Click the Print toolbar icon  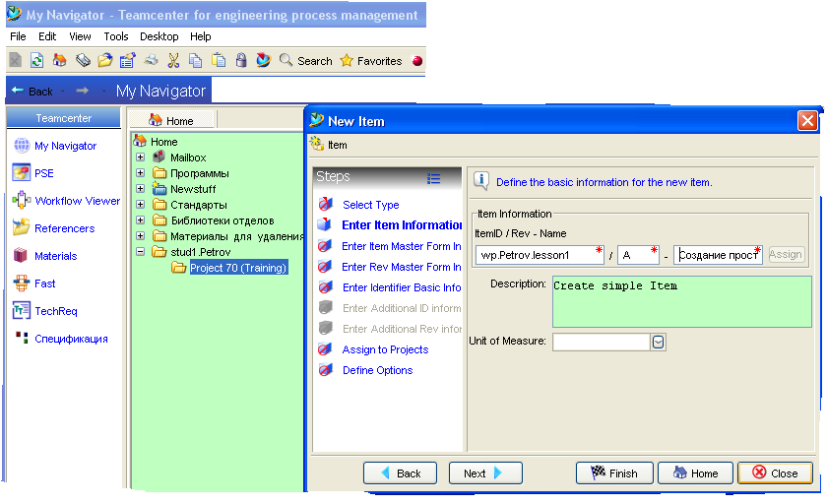151,61
